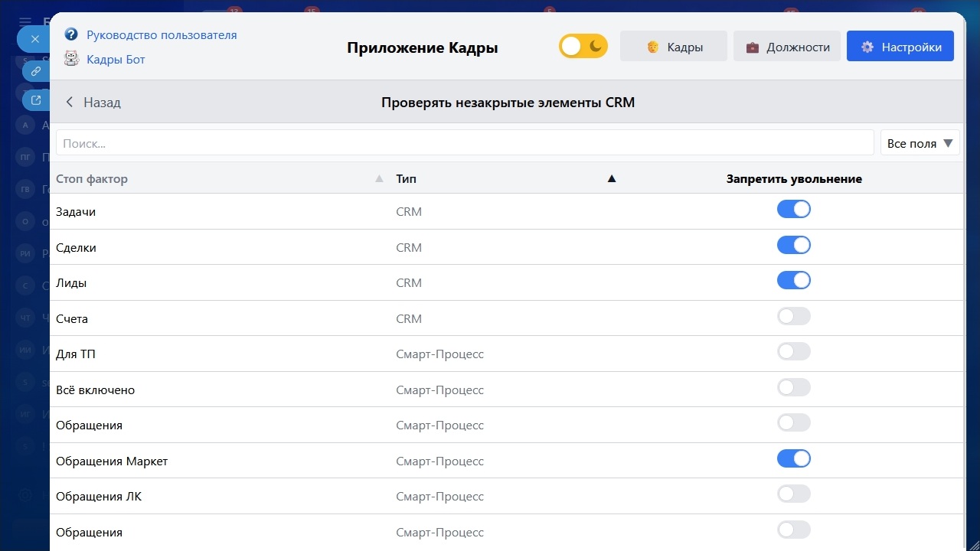
Task: Open the Руководство пользователя link
Action: 162,34
